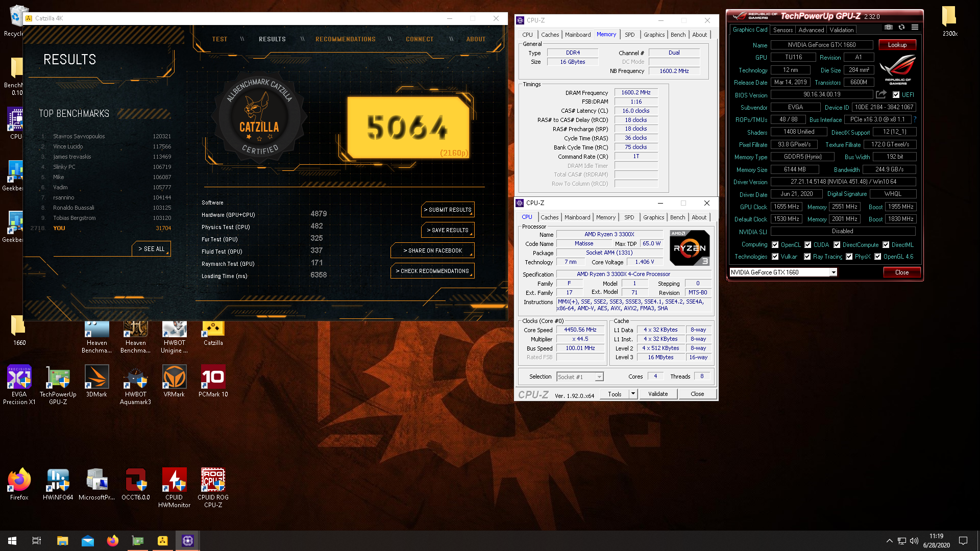The width and height of the screenshot is (980, 551).
Task: Click the volume icon in system tray
Action: [914, 541]
